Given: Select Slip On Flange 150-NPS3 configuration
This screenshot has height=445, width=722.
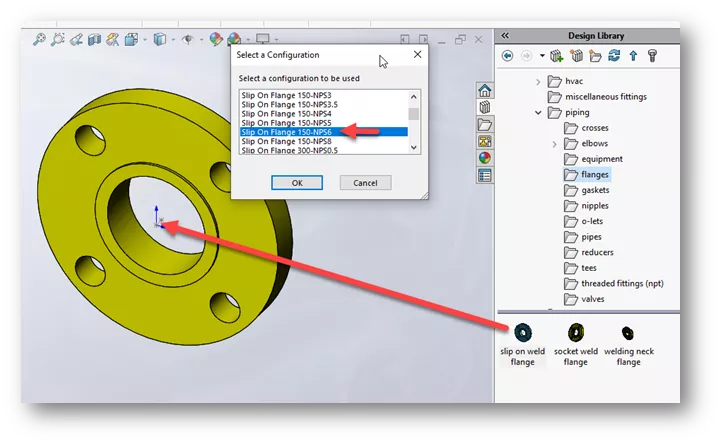Looking at the screenshot, I should coord(323,95).
